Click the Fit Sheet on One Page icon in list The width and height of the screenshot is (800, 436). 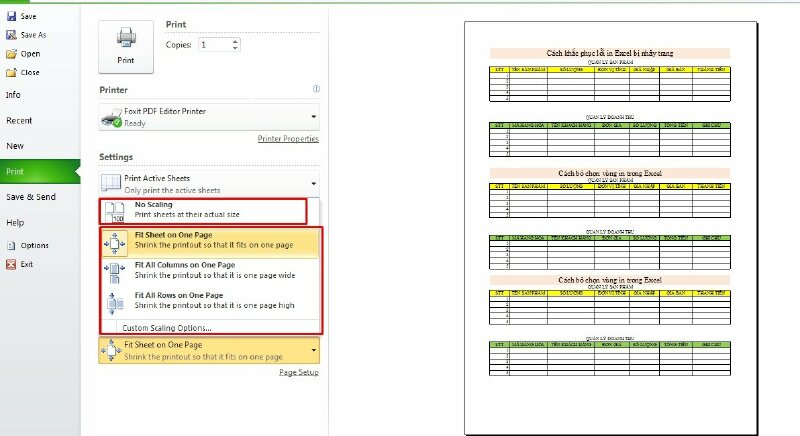pyautogui.click(x=115, y=243)
